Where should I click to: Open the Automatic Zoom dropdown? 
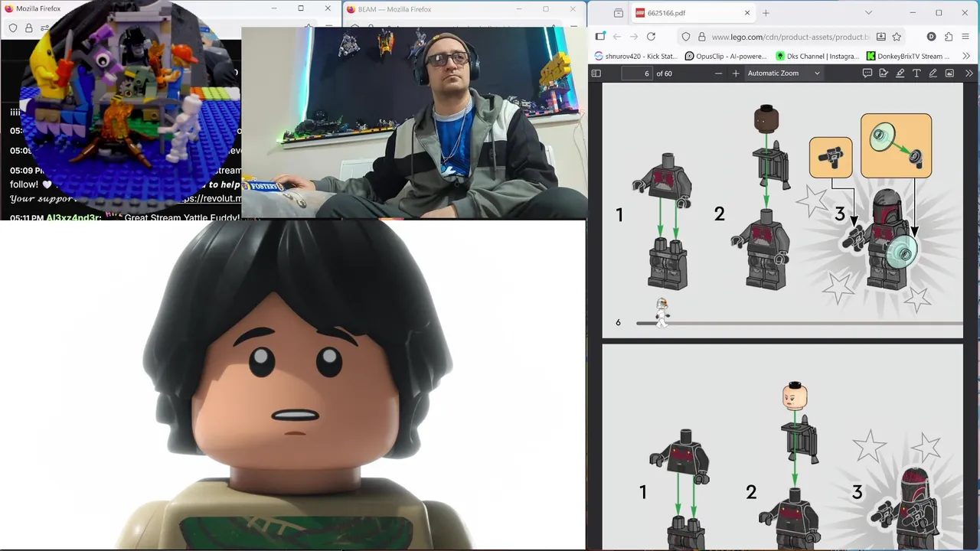pos(783,73)
